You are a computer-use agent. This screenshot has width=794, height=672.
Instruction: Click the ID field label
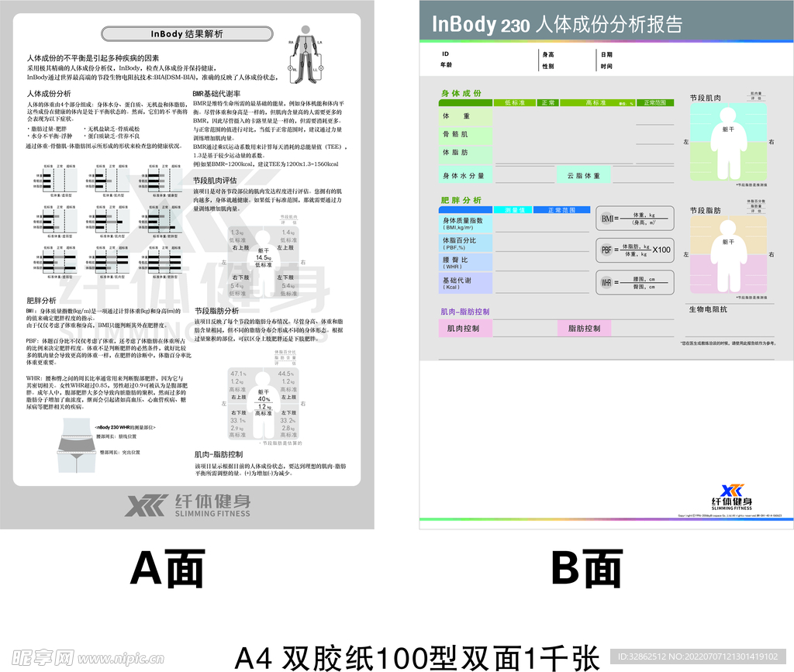tap(445, 53)
